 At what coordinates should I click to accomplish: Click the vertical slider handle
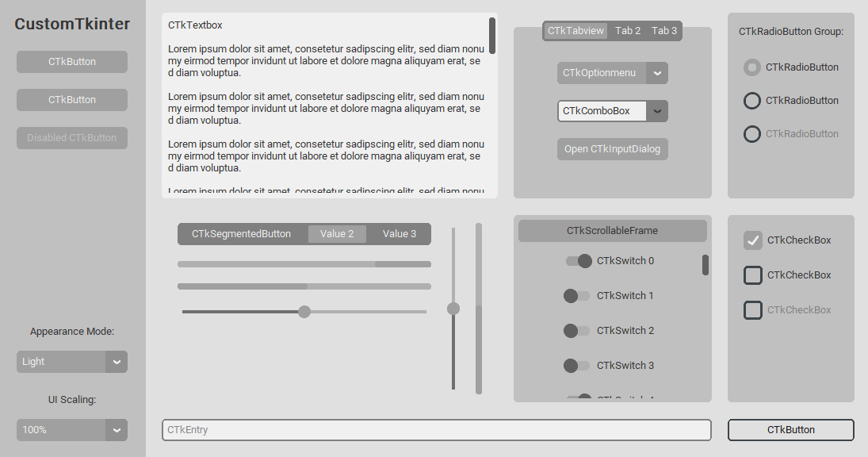click(453, 309)
